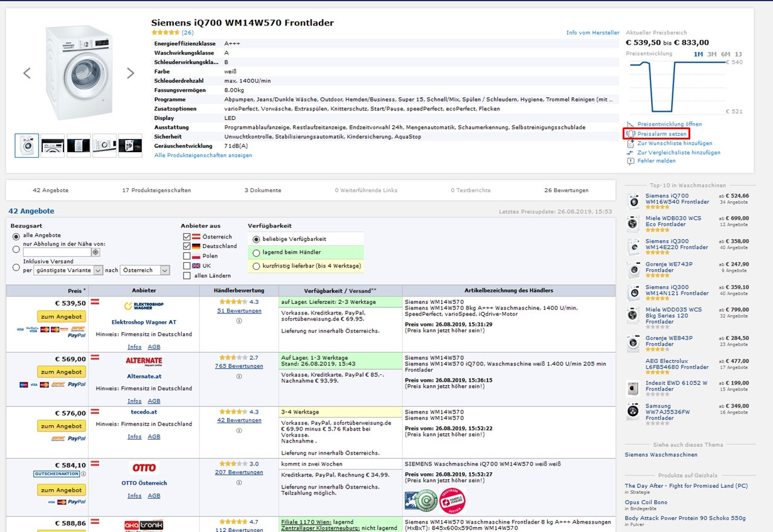This screenshot has width=773, height=532.
Task: Select 1J price history range
Action: [x=738, y=54]
